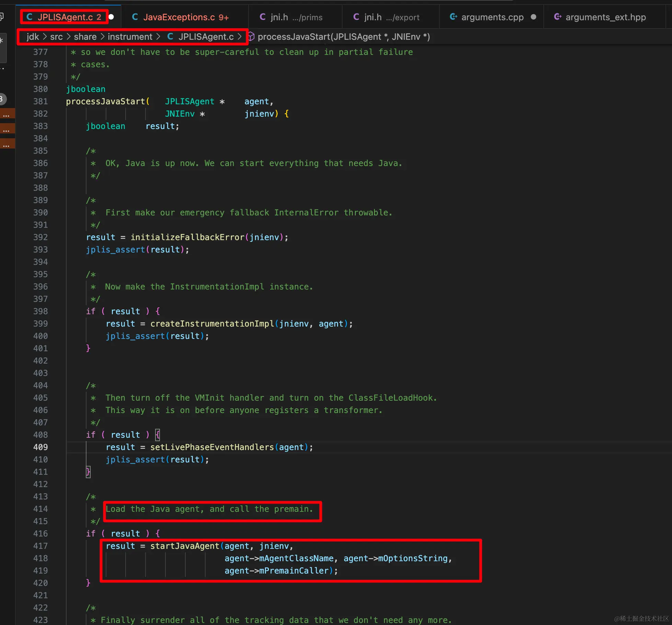Open the jdk breadcrumb folder dropdown
The height and width of the screenshot is (625, 672).
(x=33, y=37)
